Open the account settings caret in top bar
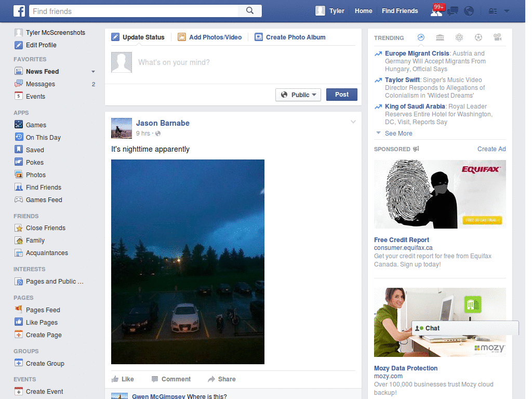The width and height of the screenshot is (532, 399). [x=507, y=11]
